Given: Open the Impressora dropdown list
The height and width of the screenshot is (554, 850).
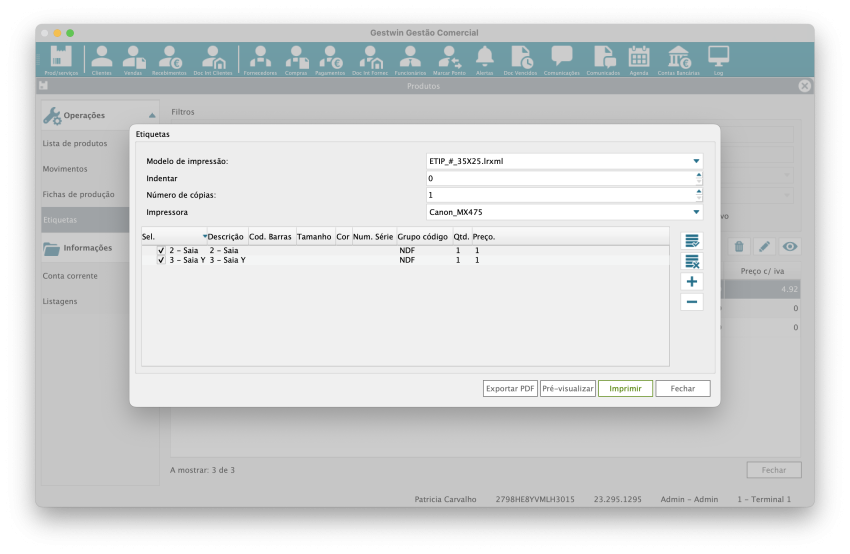Looking at the screenshot, I should coord(696,212).
